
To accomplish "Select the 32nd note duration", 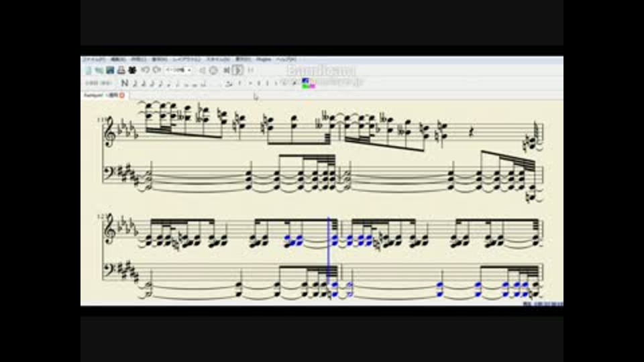I will (144, 83).
